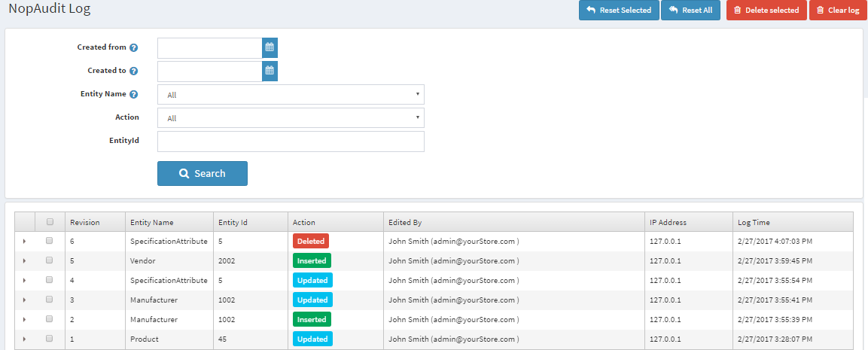868x350 pixels.
Task: Check the box for revision 6 row
Action: [x=49, y=241]
